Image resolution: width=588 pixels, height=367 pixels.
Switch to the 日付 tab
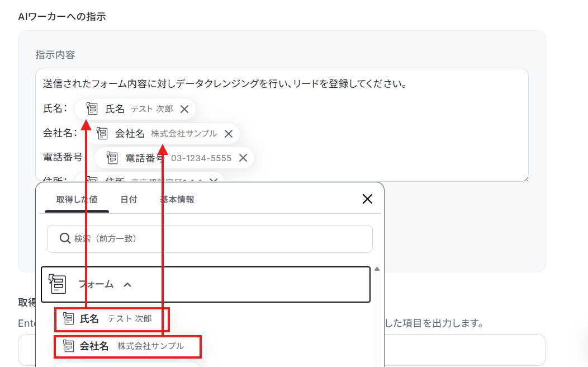coord(129,200)
